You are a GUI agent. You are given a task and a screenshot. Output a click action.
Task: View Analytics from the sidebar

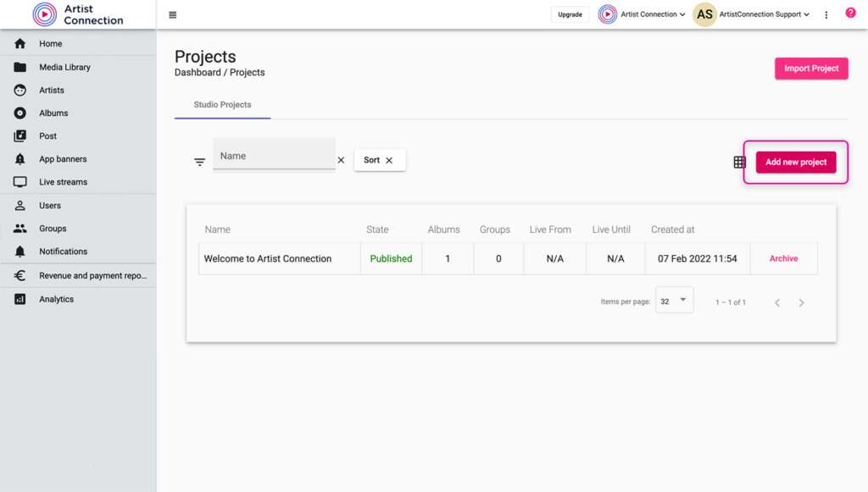click(x=57, y=298)
